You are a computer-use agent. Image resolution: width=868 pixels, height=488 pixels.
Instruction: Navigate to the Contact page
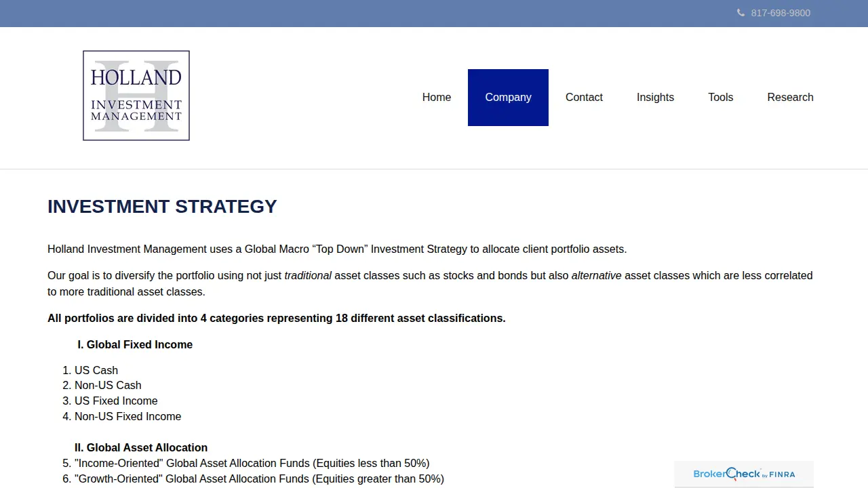584,98
